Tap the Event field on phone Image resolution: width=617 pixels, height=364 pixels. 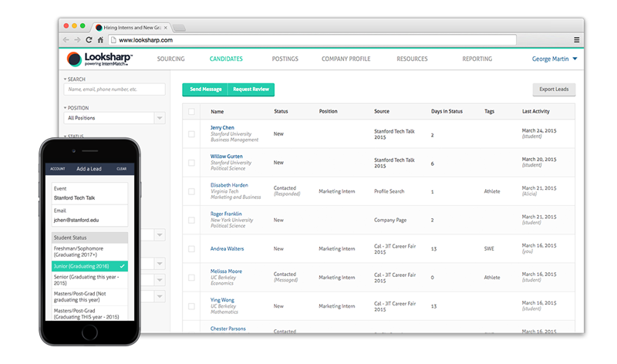click(x=89, y=194)
